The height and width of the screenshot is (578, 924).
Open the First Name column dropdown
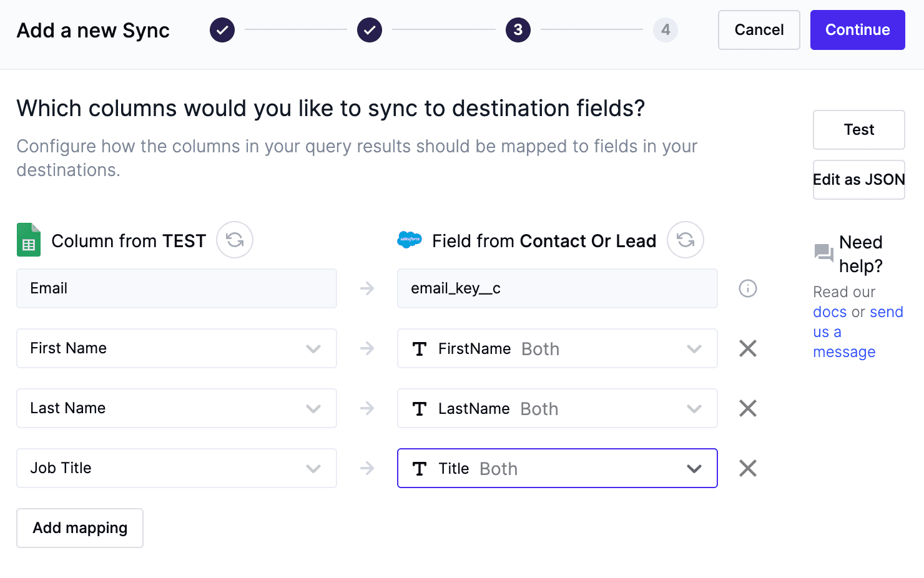point(177,348)
